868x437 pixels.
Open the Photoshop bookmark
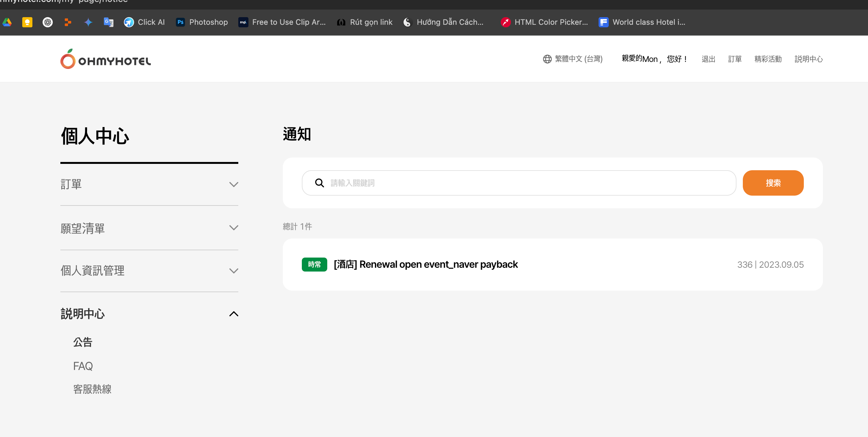(202, 22)
